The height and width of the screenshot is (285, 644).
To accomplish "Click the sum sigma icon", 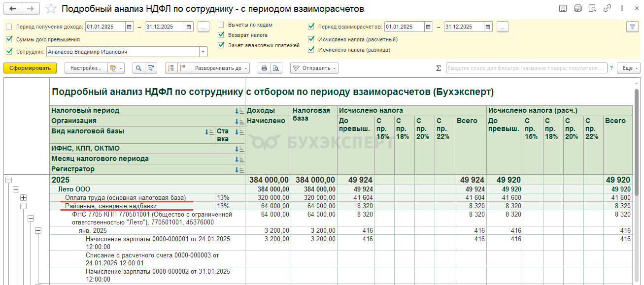I will [439, 68].
